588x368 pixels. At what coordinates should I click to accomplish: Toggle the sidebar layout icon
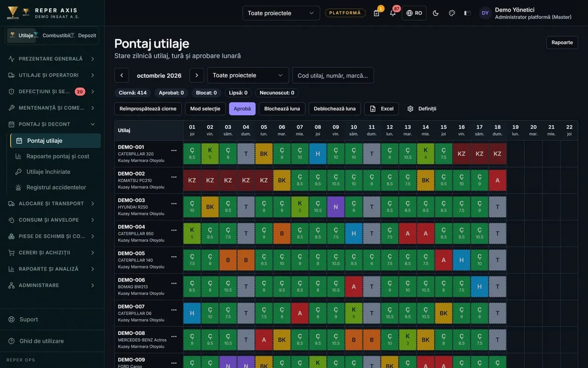[468, 13]
